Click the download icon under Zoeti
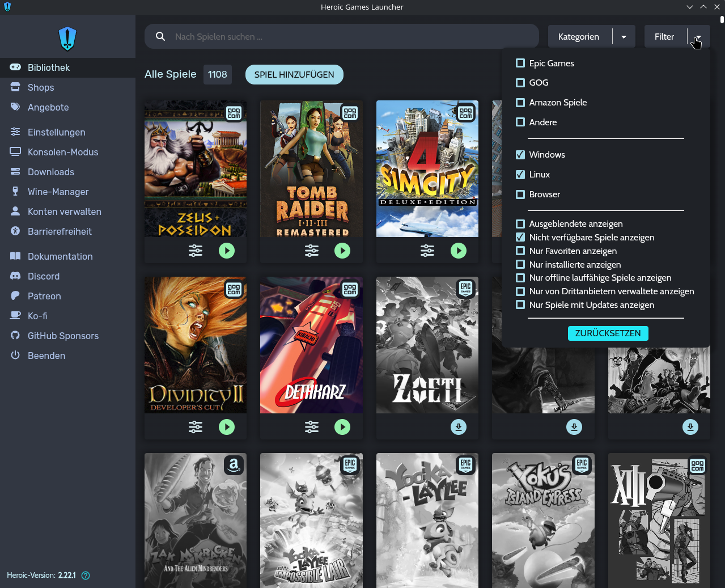This screenshot has height=588, width=725. [x=459, y=427]
